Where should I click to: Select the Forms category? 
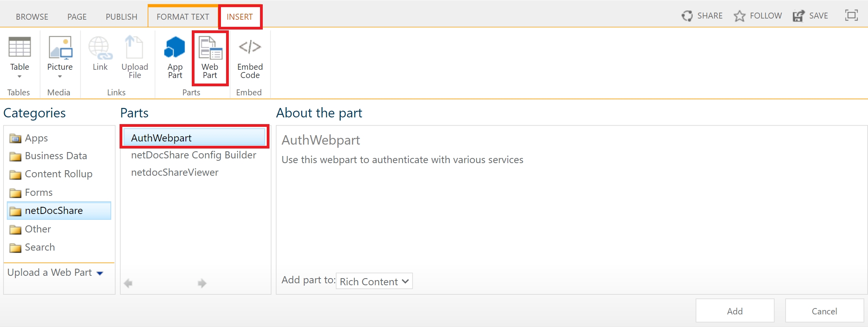pyautogui.click(x=31, y=193)
